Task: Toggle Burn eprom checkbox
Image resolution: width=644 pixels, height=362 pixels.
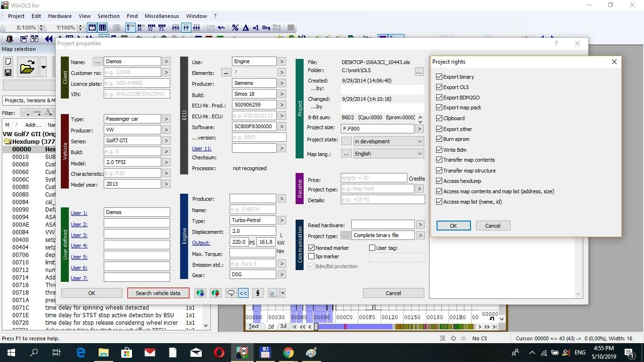Action: coord(439,139)
